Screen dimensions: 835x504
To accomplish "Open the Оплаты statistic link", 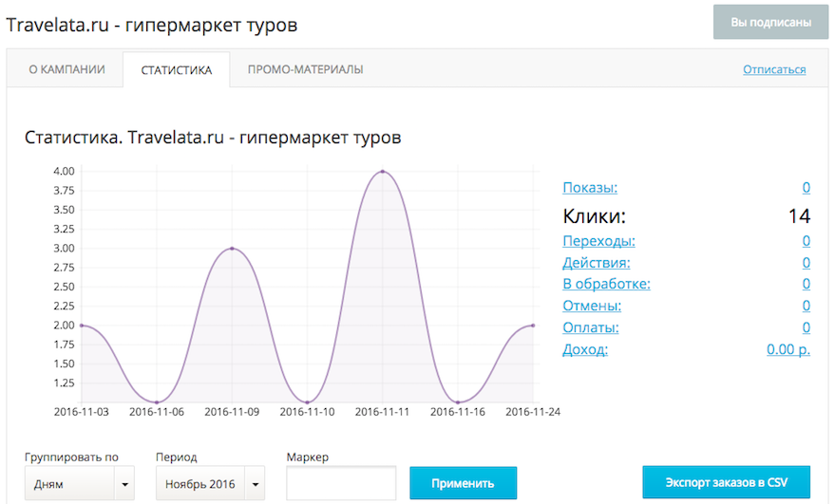I will (x=590, y=327).
